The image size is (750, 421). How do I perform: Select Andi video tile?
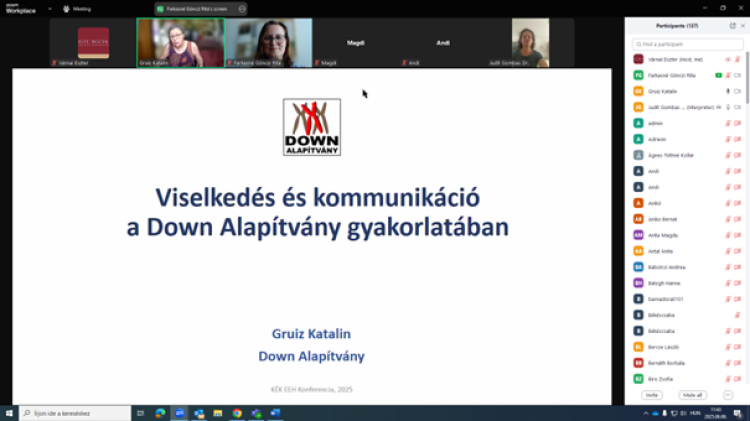443,43
